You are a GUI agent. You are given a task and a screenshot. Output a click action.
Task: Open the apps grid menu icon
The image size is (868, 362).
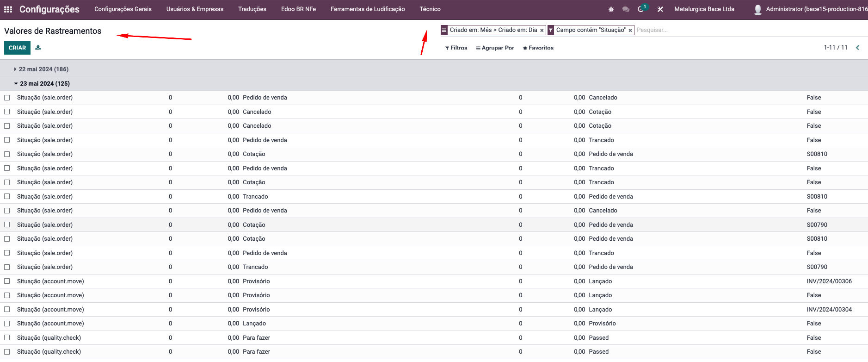click(x=8, y=9)
